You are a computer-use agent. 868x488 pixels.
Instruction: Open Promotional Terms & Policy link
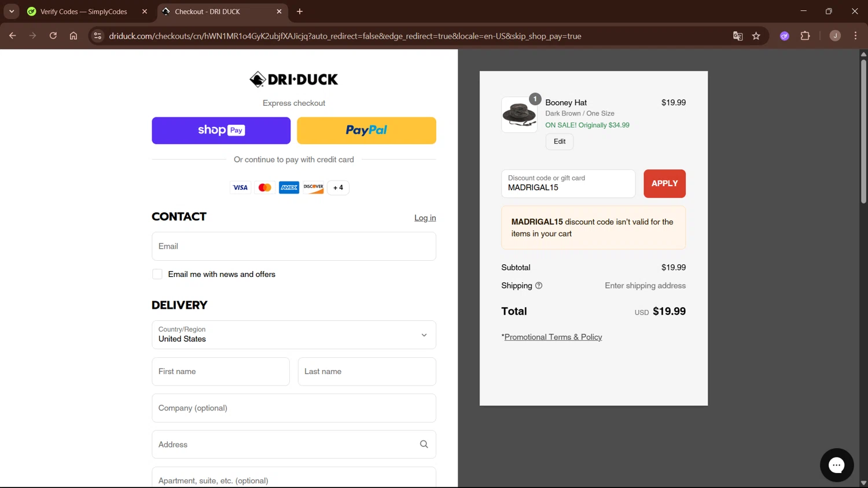(x=553, y=337)
